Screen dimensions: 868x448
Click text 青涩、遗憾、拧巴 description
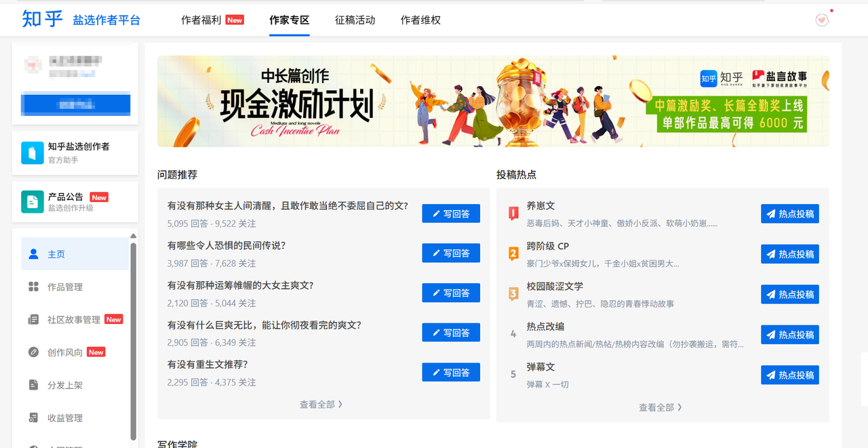600,304
